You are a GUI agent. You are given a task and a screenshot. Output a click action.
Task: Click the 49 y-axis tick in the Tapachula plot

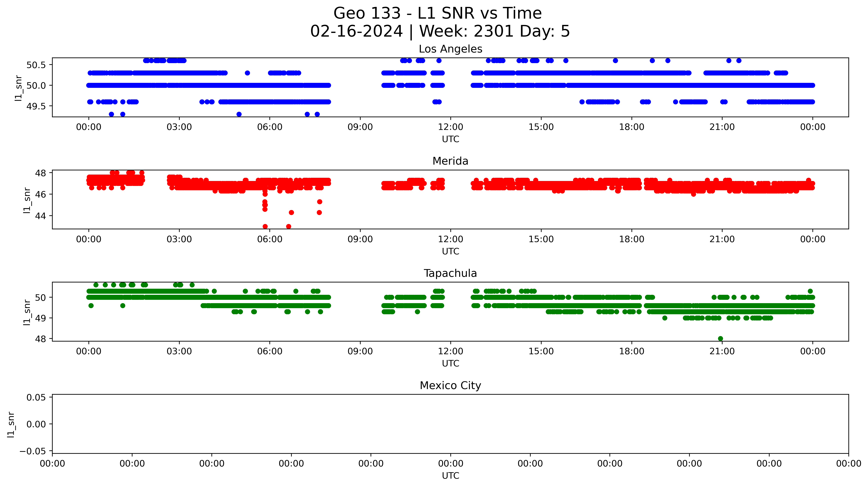(x=40, y=318)
